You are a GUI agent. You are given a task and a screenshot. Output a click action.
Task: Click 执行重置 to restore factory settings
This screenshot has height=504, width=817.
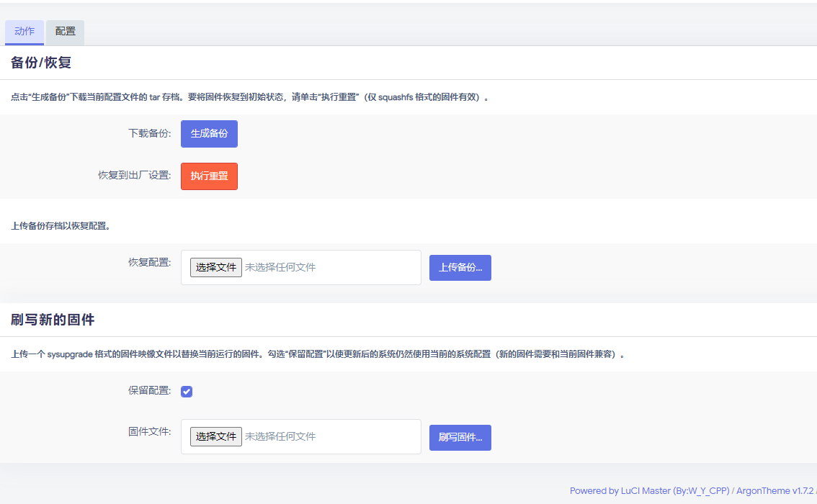pyautogui.click(x=209, y=176)
